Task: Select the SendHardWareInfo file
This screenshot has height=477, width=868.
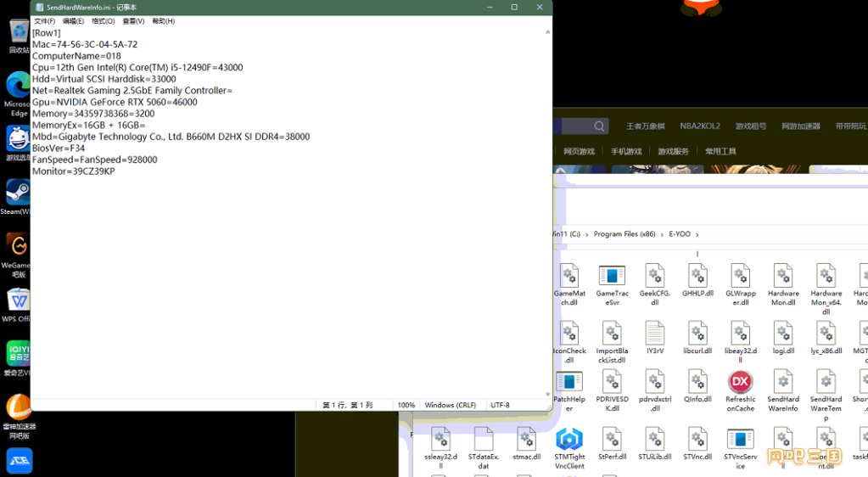Action: pyautogui.click(x=783, y=391)
